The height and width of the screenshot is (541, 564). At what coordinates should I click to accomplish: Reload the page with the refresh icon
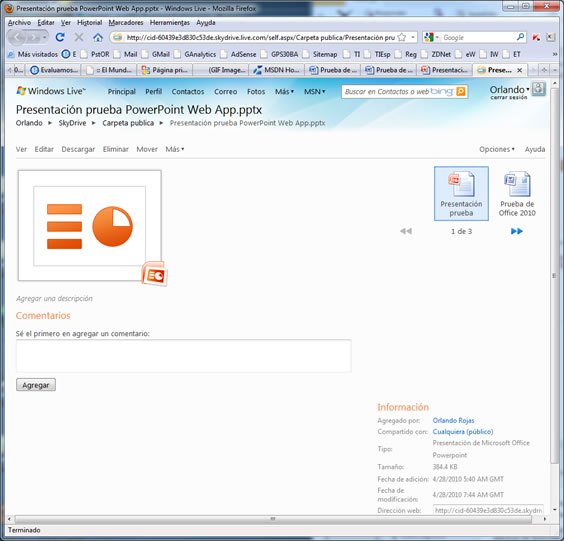point(60,37)
